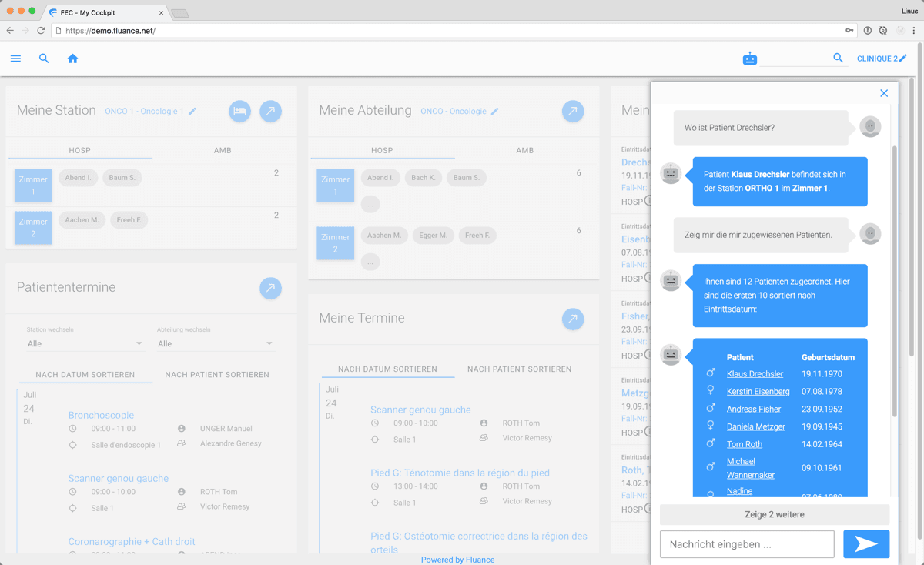The image size is (924, 565).
Task: Switch to AMB tab in Meine Station
Action: pyautogui.click(x=223, y=150)
